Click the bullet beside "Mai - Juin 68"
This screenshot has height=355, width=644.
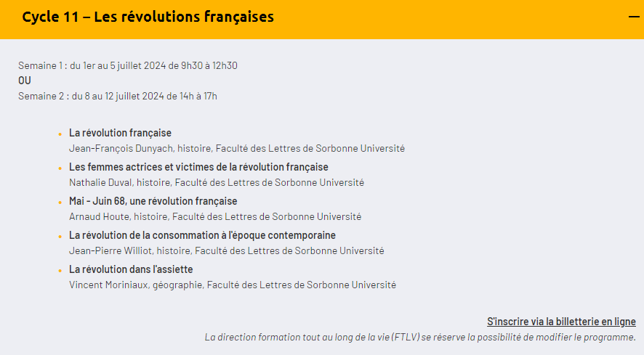(x=60, y=203)
